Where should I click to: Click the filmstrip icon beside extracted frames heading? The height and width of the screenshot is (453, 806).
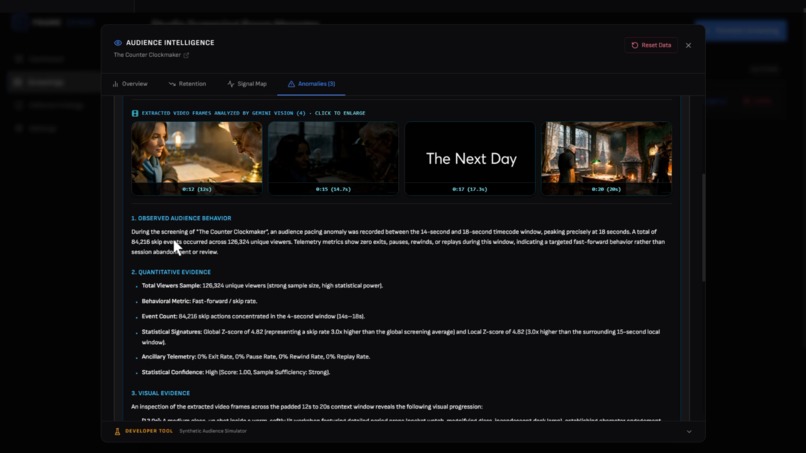click(135, 113)
